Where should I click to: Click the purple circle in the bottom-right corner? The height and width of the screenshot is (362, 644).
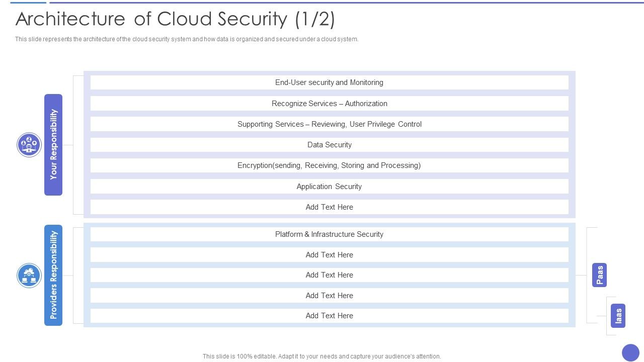pos(630,353)
